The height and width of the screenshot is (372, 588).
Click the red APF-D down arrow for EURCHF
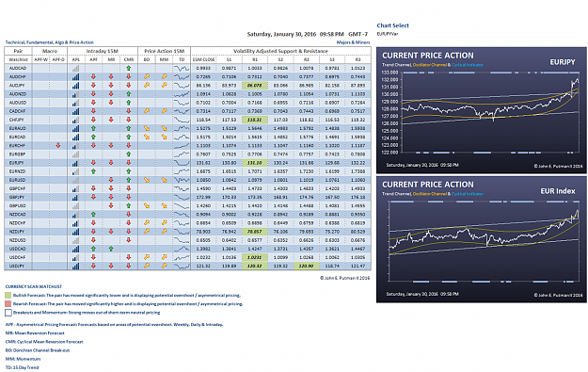pyautogui.click(x=58, y=146)
